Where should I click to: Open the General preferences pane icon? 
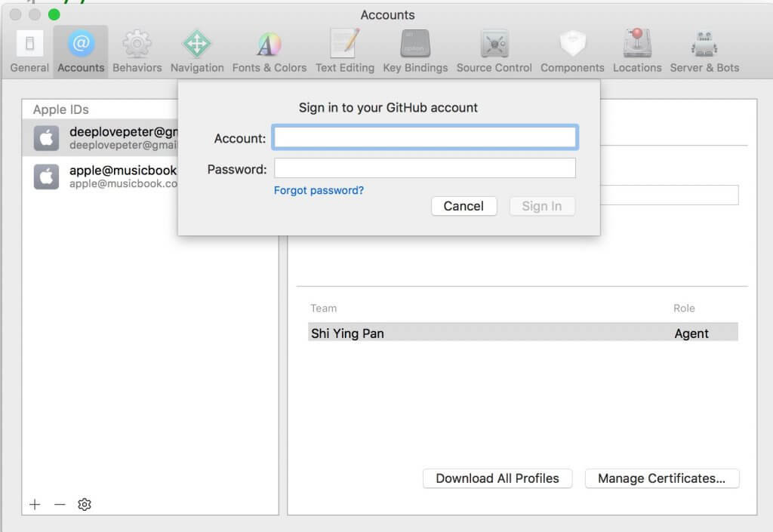(29, 44)
